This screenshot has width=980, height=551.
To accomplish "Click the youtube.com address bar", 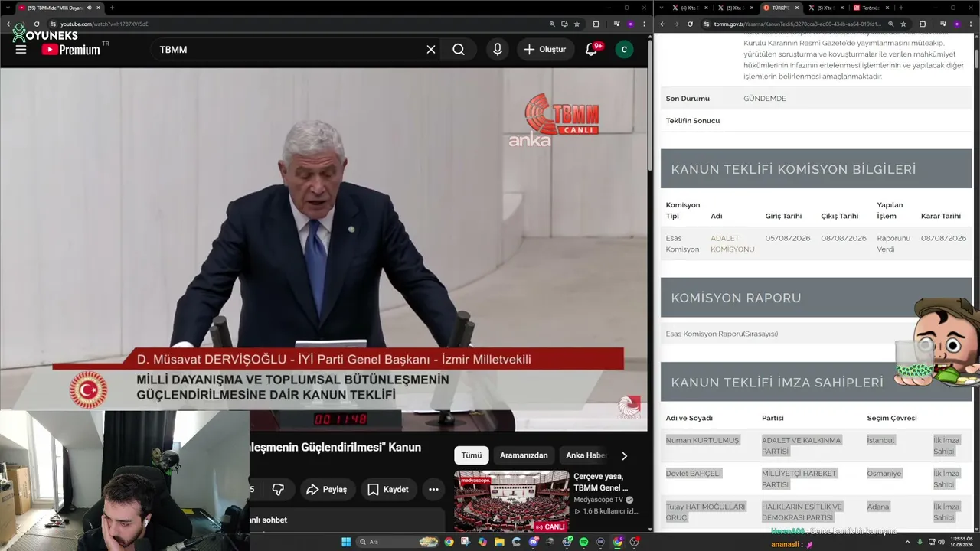I will tap(299, 24).
